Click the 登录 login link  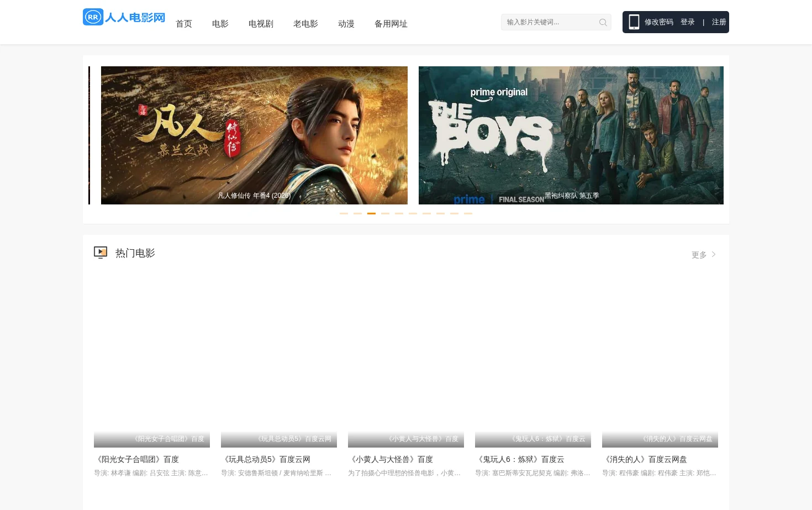point(688,22)
